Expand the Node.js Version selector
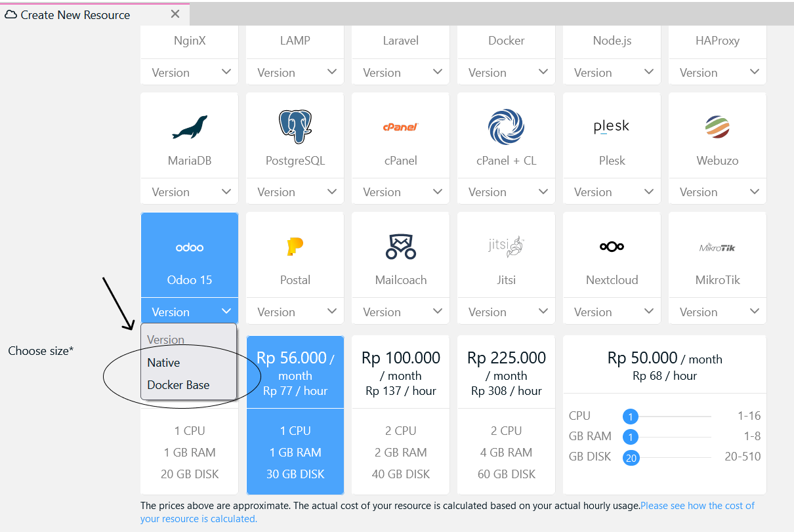 (x=612, y=72)
